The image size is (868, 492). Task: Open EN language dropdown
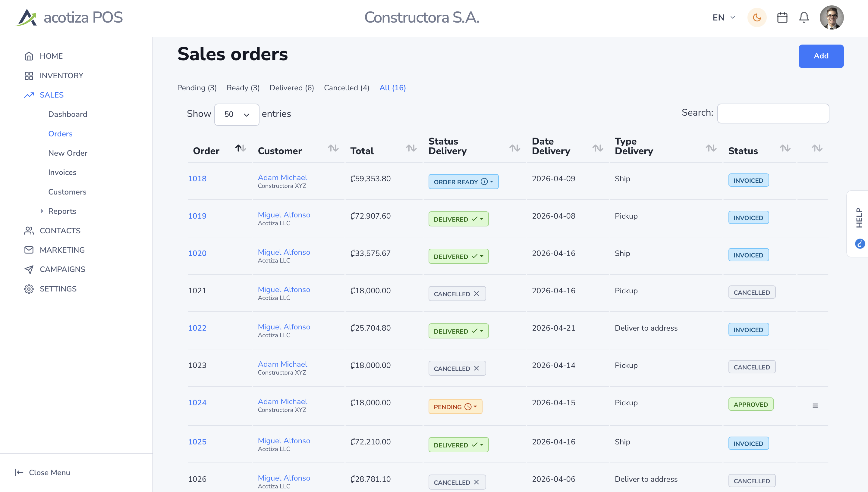tap(724, 17)
